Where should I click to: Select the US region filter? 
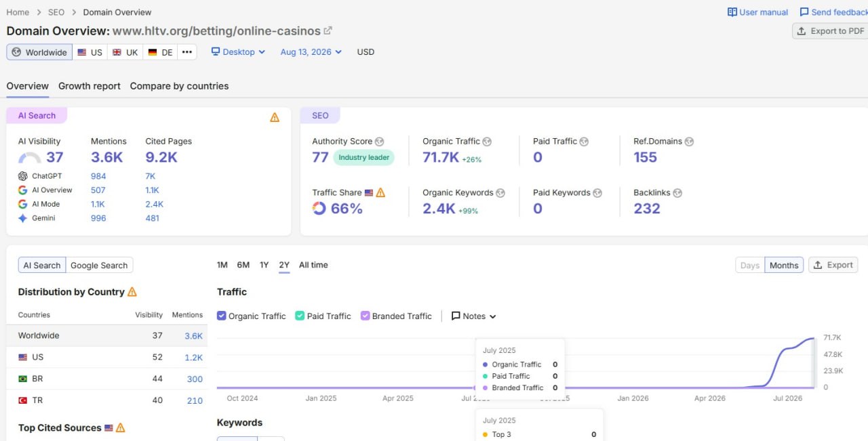pyautogui.click(x=90, y=52)
